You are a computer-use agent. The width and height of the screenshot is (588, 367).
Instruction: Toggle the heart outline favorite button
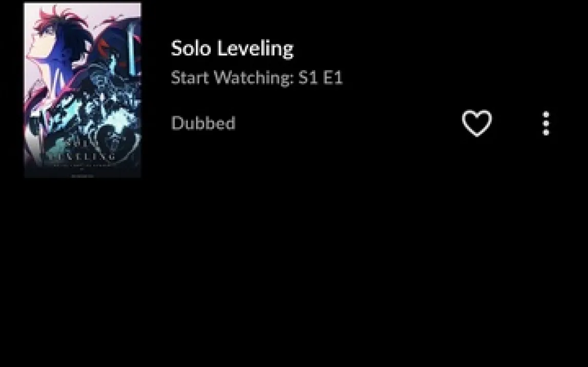477,123
